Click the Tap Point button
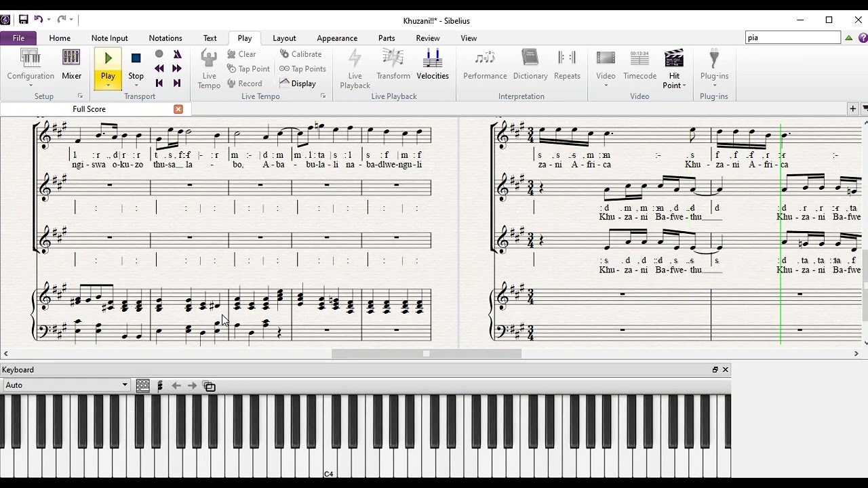The image size is (868, 488). [248, 68]
